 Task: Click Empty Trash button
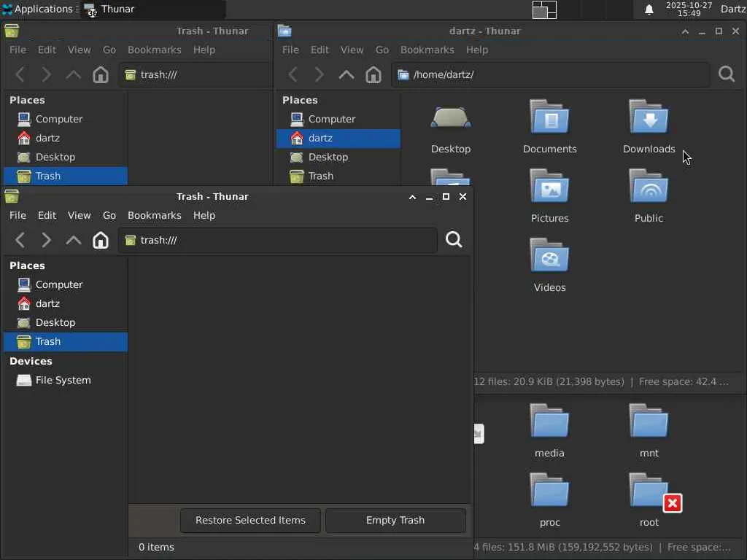(395, 520)
